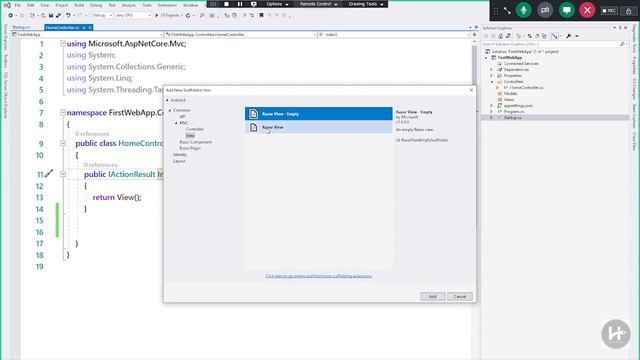The height and width of the screenshot is (360, 640).
Task: Click the Save All toolbar icon
Action: point(58,16)
